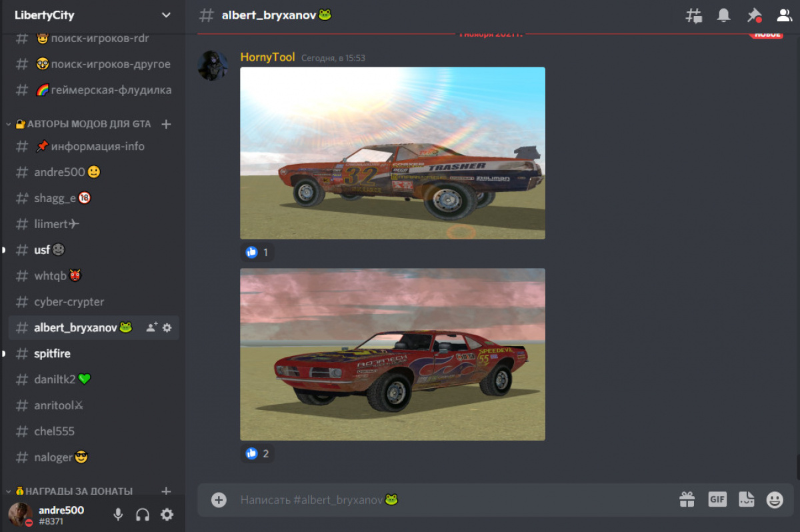
Task: Open notification settings bell
Action: coord(723,15)
